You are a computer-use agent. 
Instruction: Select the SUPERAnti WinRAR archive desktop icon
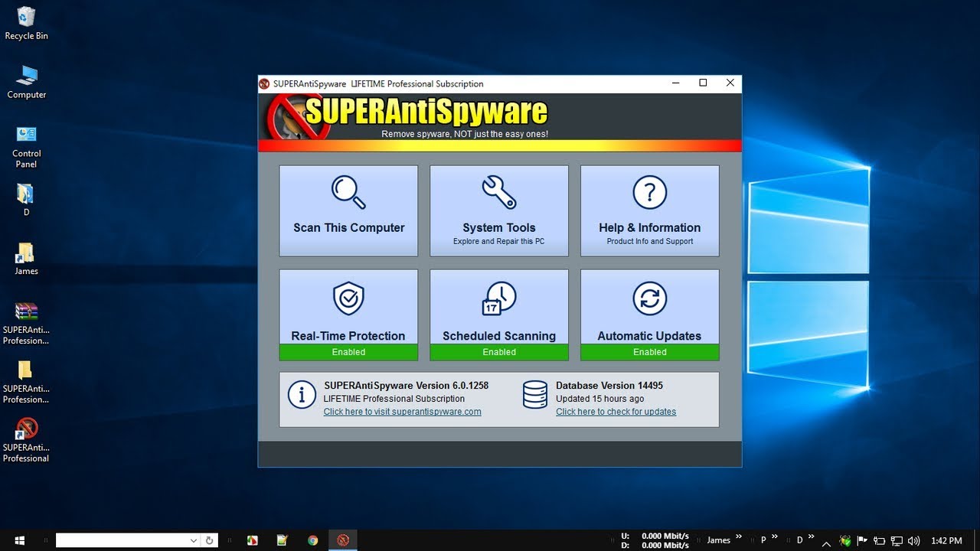point(26,323)
